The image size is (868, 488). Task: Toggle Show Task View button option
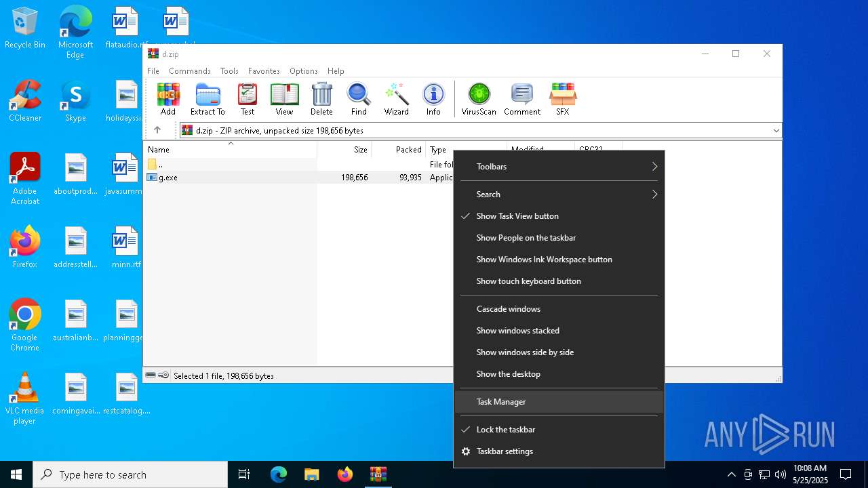pyautogui.click(x=559, y=216)
